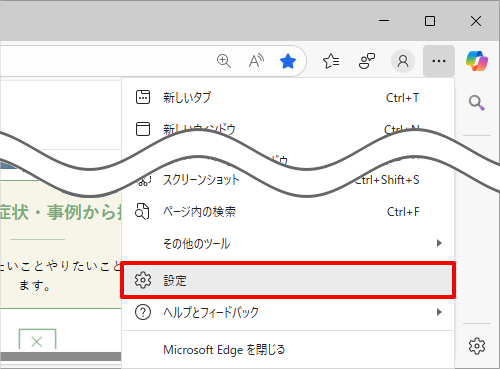Click the new tab icon in menu
The image size is (500, 369).
(143, 97)
